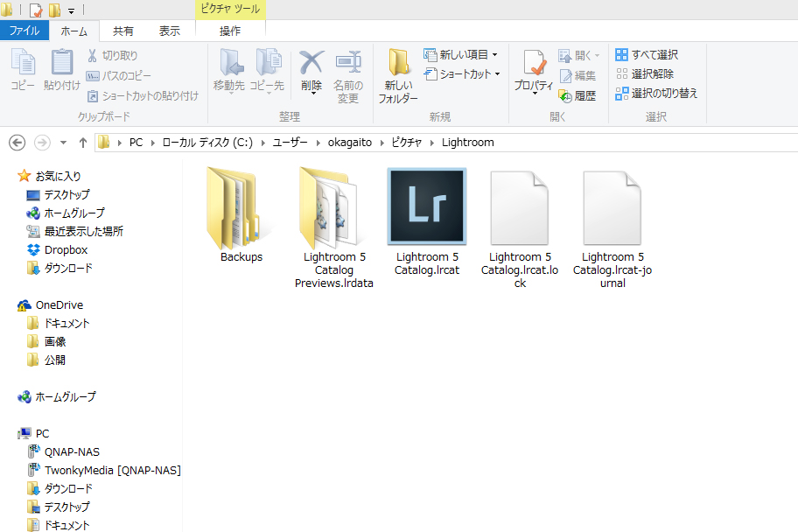Click the Copy path (パスのコピー) icon
798x532 pixels.
pos(92,76)
